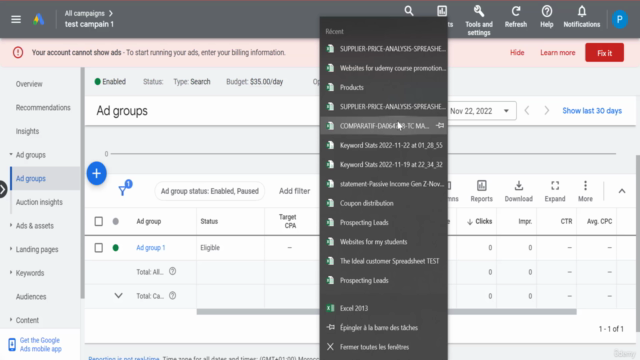Screen dimensions: 640x360
Task: Click Get the Google Ads mobile app
Action: click(x=40, y=344)
